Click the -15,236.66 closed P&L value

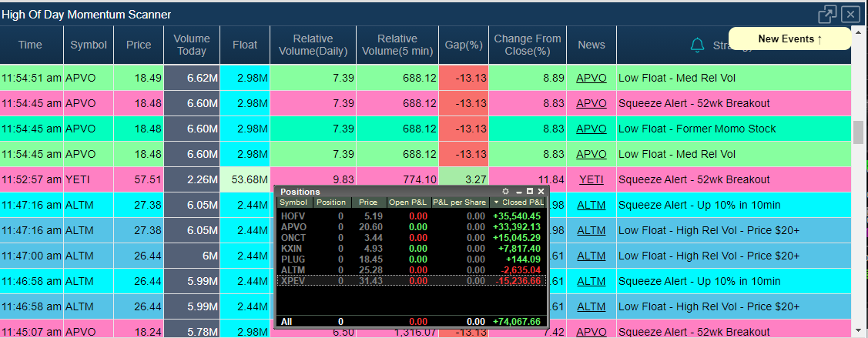coord(518,281)
